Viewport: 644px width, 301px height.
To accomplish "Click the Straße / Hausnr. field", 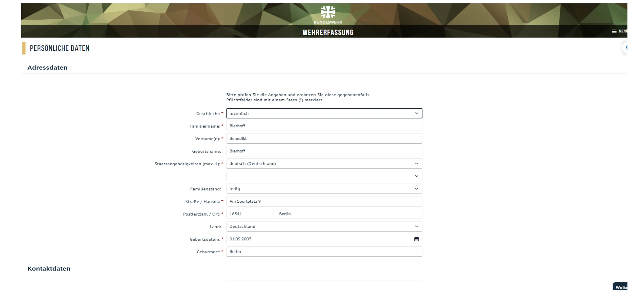I will (324, 201).
